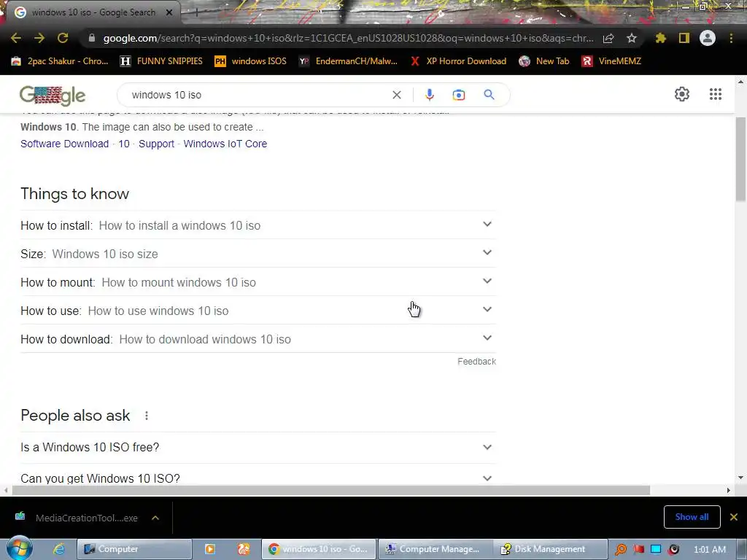Click scroll right arrow of horizontal scrollbar

click(728, 491)
